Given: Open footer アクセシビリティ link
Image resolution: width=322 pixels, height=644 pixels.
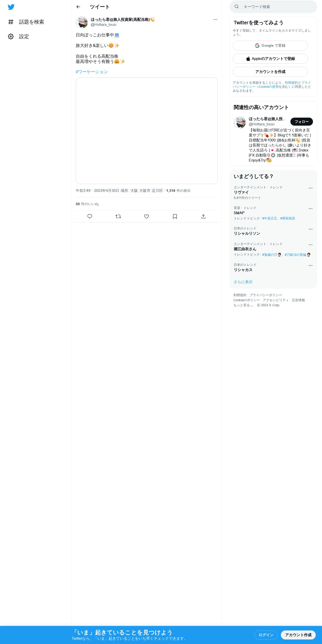Looking at the screenshot, I should pyautogui.click(x=276, y=300).
